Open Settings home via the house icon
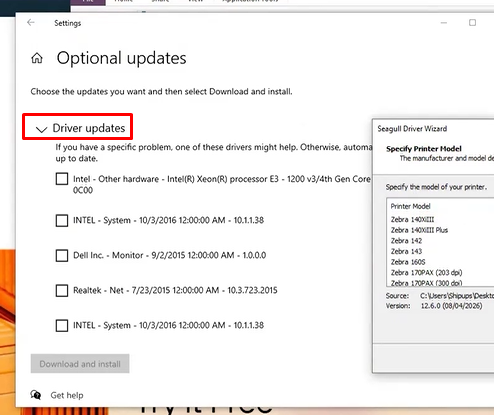The image size is (494, 415). (x=37, y=58)
